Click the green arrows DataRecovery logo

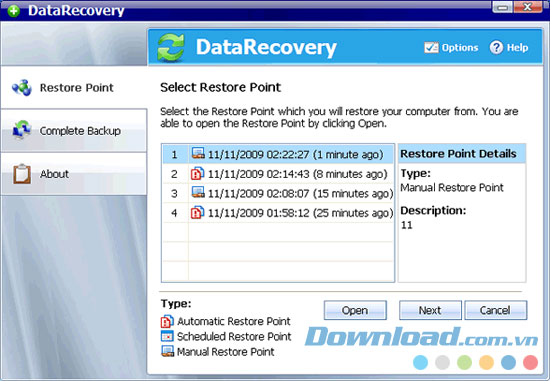click(170, 48)
